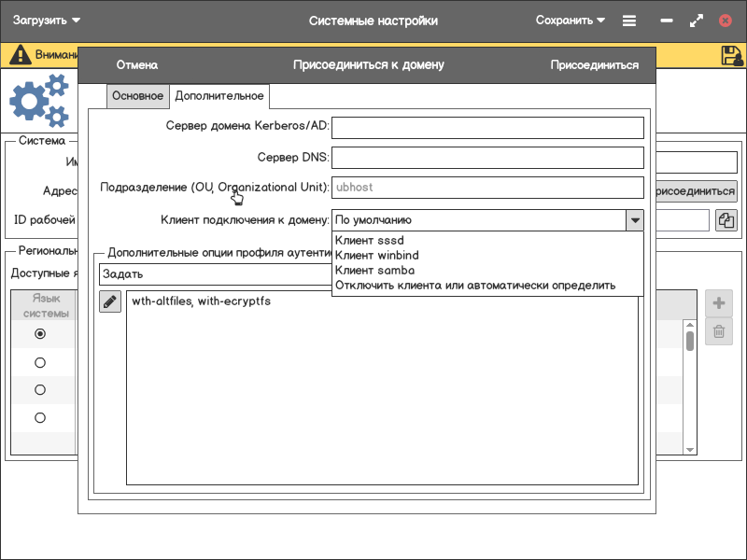Screen dimensions: 747x560
Task: Open the Загрузить dropdown menu
Action: tap(47, 21)
